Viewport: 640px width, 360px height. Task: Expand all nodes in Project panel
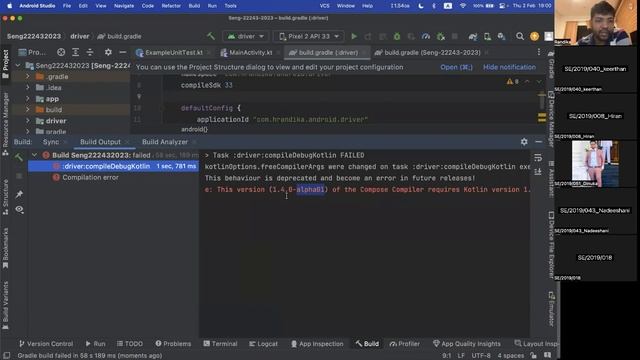[76, 52]
